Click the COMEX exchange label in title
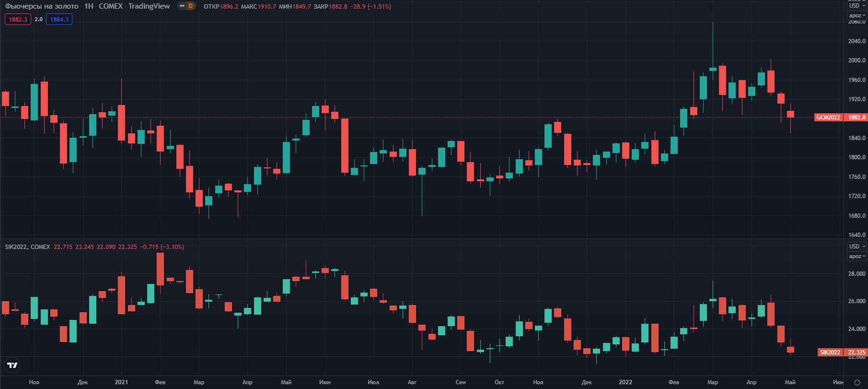The width and height of the screenshot is (868, 389). tap(111, 6)
